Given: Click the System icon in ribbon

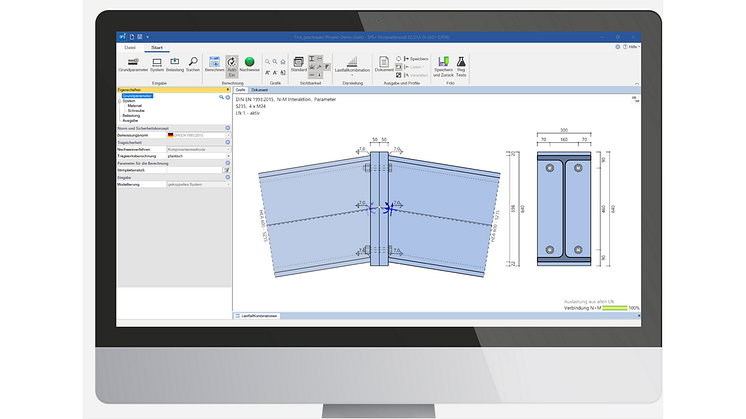Looking at the screenshot, I should click(x=157, y=62).
